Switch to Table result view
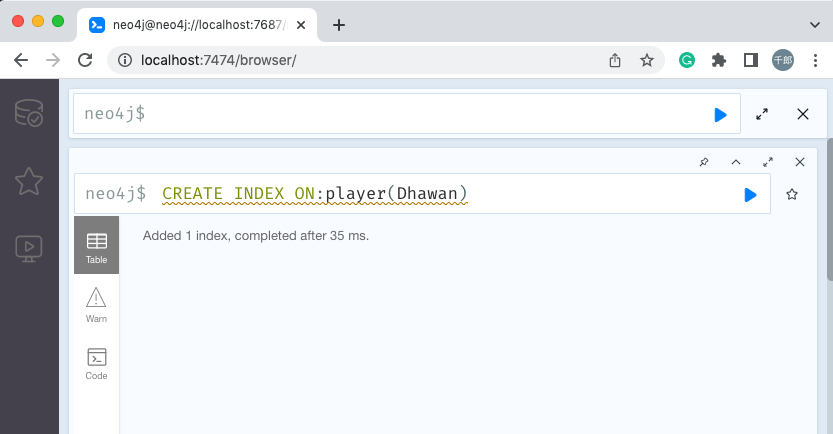 97,245
